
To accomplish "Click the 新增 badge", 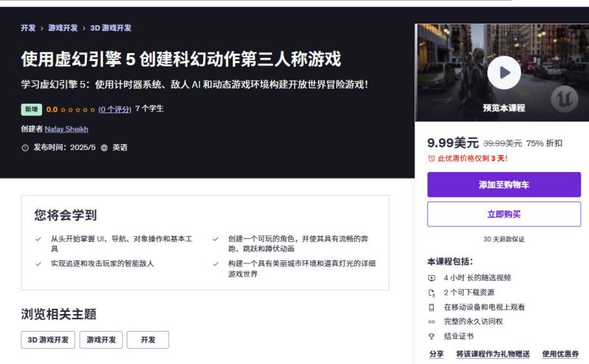I will click(x=32, y=109).
